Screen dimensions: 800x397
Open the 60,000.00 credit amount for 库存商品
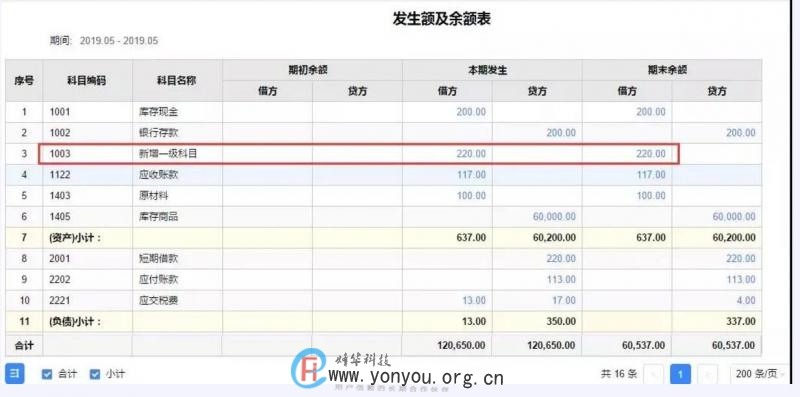coord(554,216)
